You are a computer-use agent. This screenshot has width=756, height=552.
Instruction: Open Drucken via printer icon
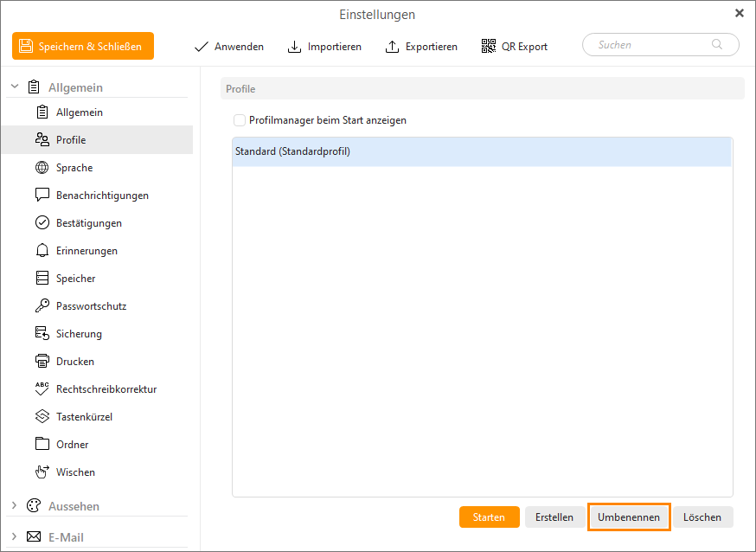(x=42, y=362)
